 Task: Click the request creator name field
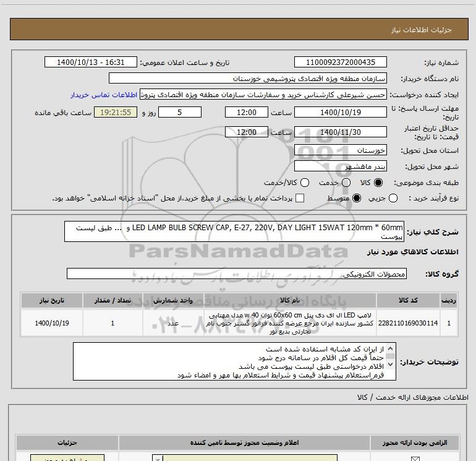(263, 95)
